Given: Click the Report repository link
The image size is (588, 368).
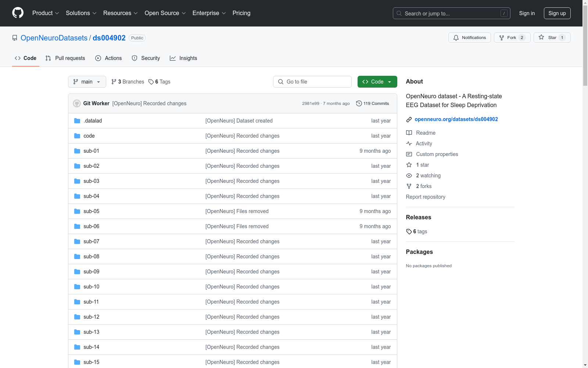Looking at the screenshot, I should [426, 197].
